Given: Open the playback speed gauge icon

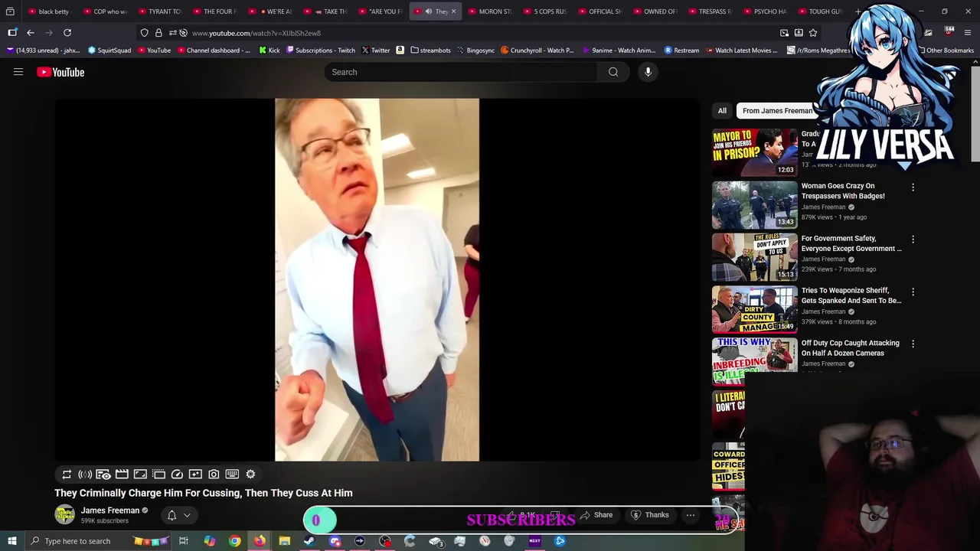Looking at the screenshot, I should point(177,474).
